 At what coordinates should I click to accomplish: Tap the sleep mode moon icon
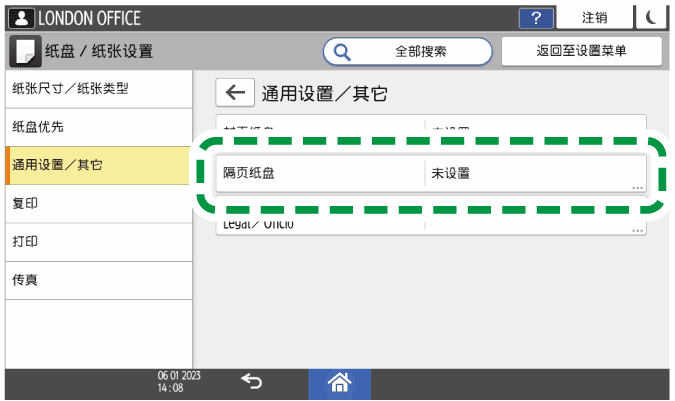click(x=651, y=18)
